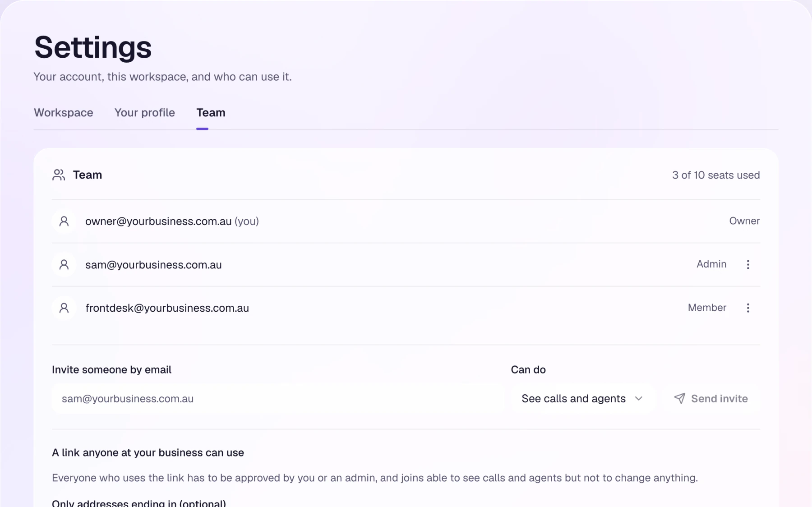Click the paper plane icon on Send invite

(x=679, y=398)
